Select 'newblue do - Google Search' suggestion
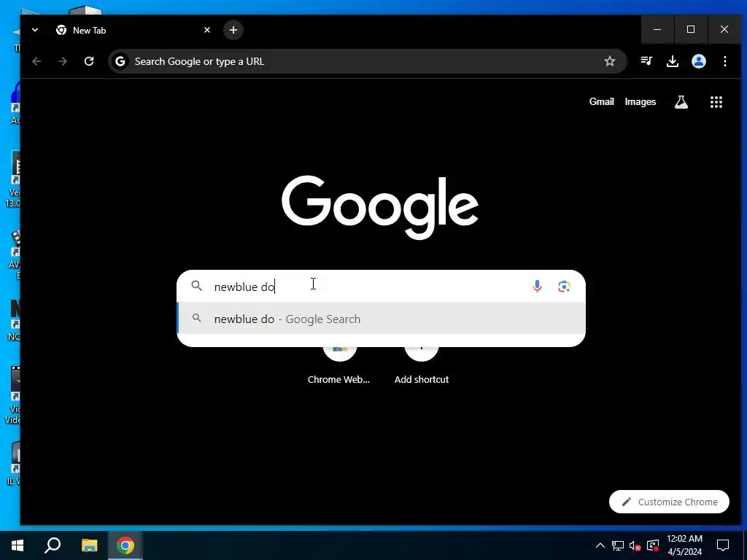747x560 pixels. (x=381, y=319)
